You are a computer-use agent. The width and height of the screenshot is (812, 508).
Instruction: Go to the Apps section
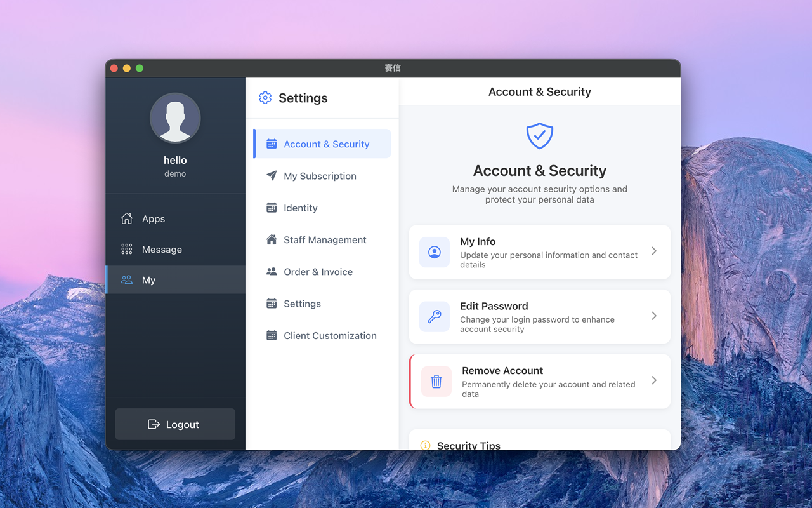(x=175, y=218)
